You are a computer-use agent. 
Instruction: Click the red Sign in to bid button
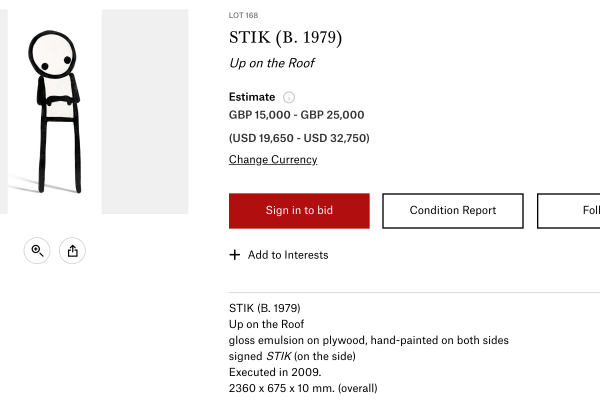[299, 211]
